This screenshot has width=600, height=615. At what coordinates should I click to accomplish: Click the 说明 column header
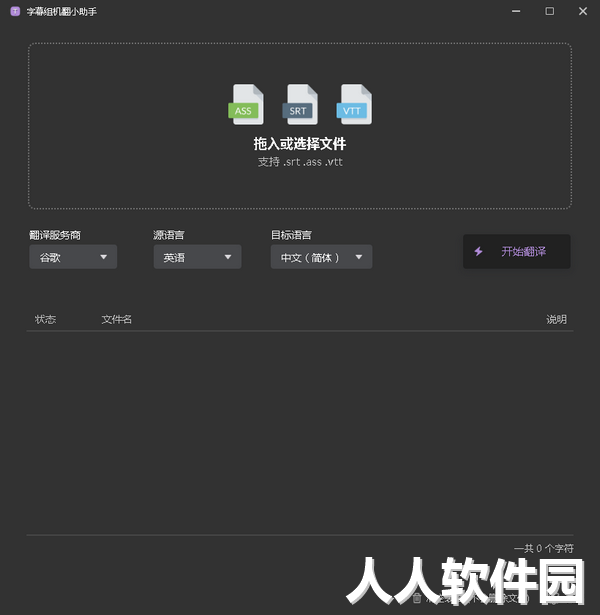(x=556, y=319)
